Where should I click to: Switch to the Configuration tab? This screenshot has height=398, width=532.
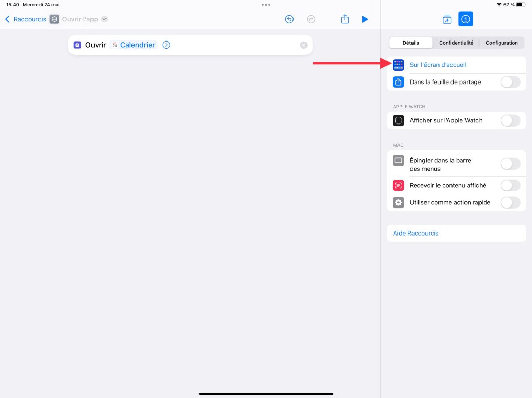coord(501,43)
